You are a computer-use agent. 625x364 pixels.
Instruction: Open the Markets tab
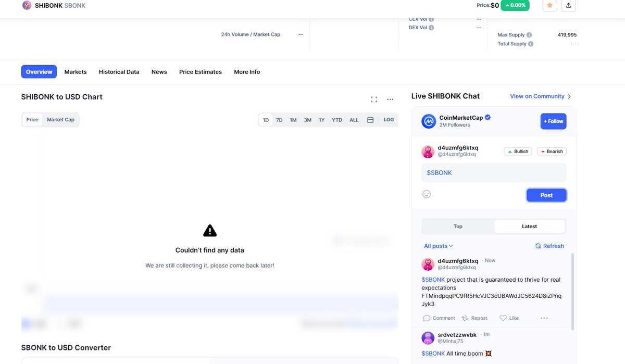[76, 72]
